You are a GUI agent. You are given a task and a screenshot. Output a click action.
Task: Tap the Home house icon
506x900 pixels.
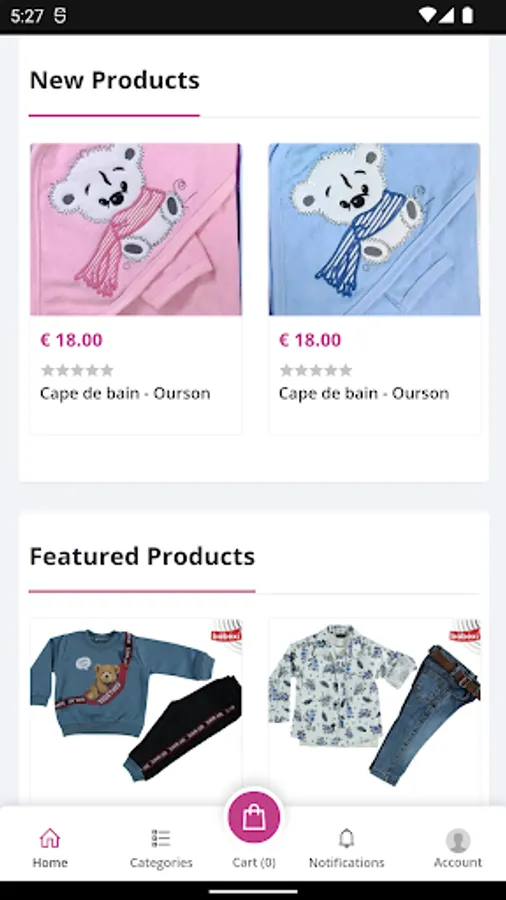click(50, 838)
